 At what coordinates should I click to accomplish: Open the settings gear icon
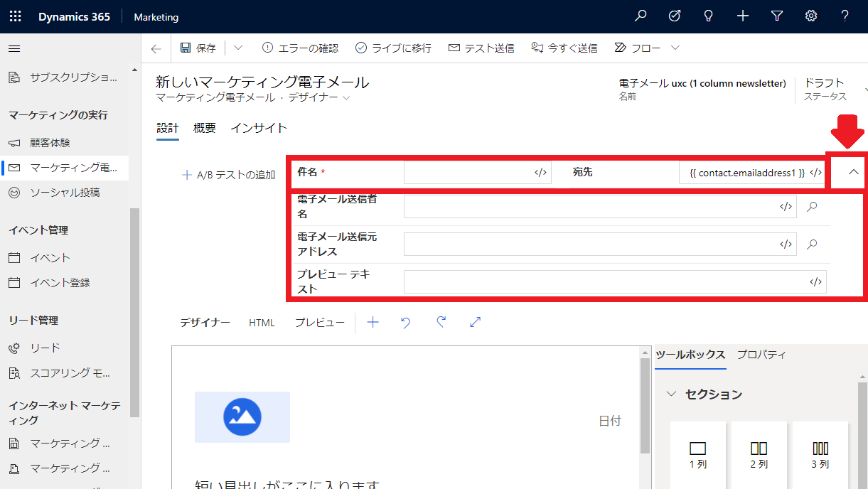810,16
